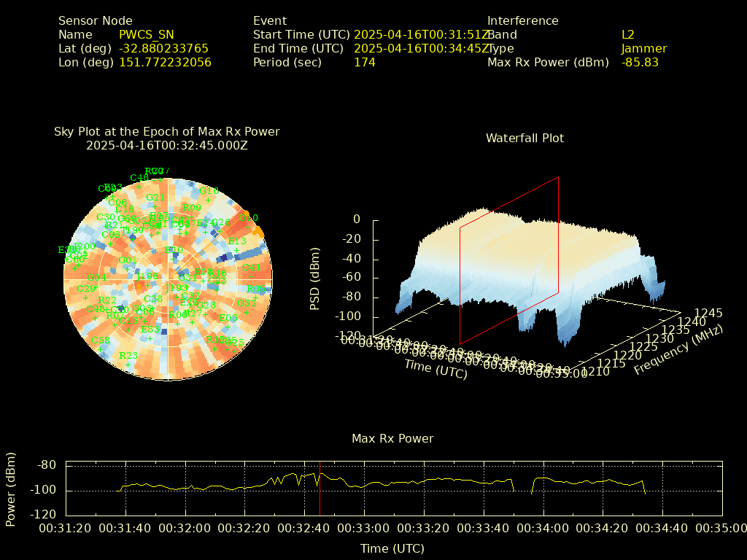This screenshot has width=747, height=560.
Task: Select the G21 satellite in sky plot
Action: point(155,198)
